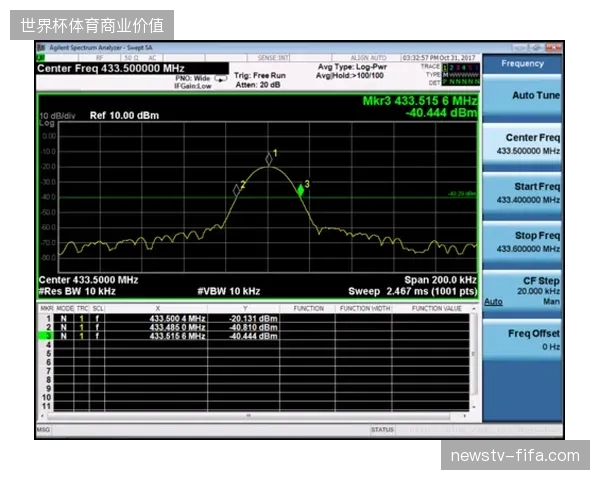Select the Center Freq softkey
Screen dimensions: 600x480
tap(522, 145)
